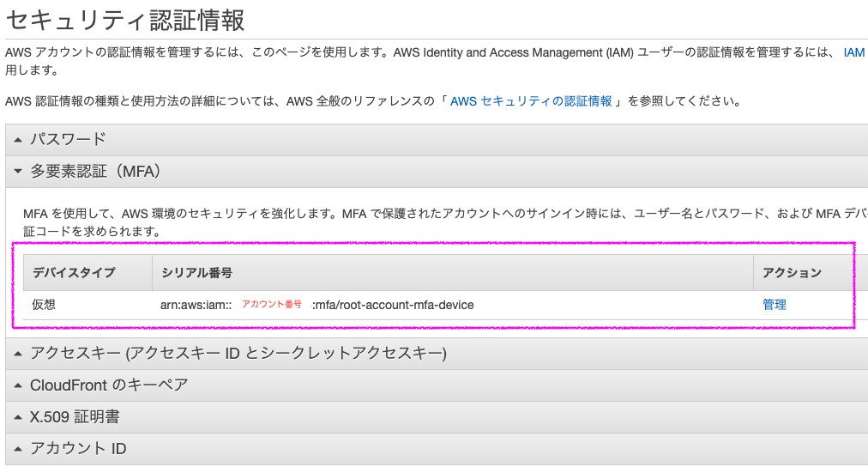Expand the アカウント ID section arrow
The width and height of the screenshot is (868, 473).
(x=18, y=449)
